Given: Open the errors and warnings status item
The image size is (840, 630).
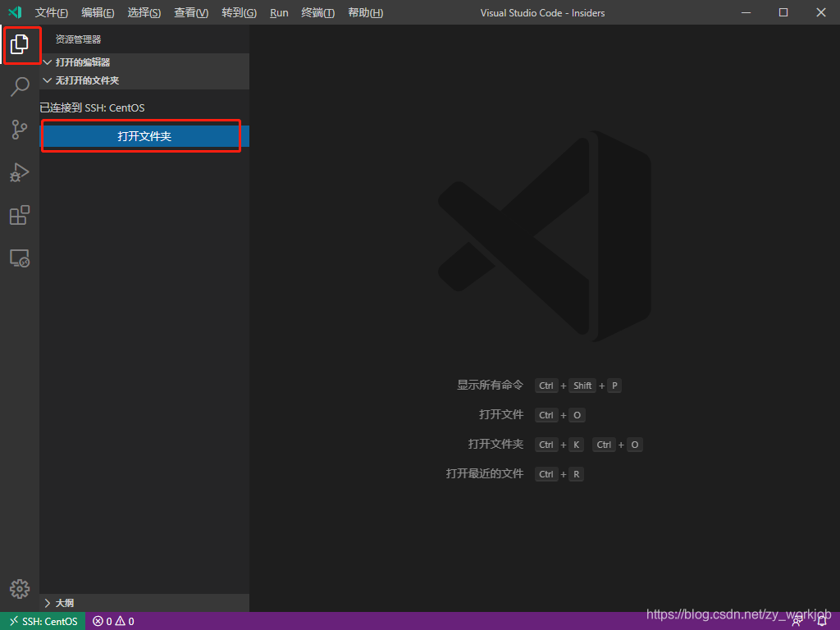Looking at the screenshot, I should (x=113, y=622).
